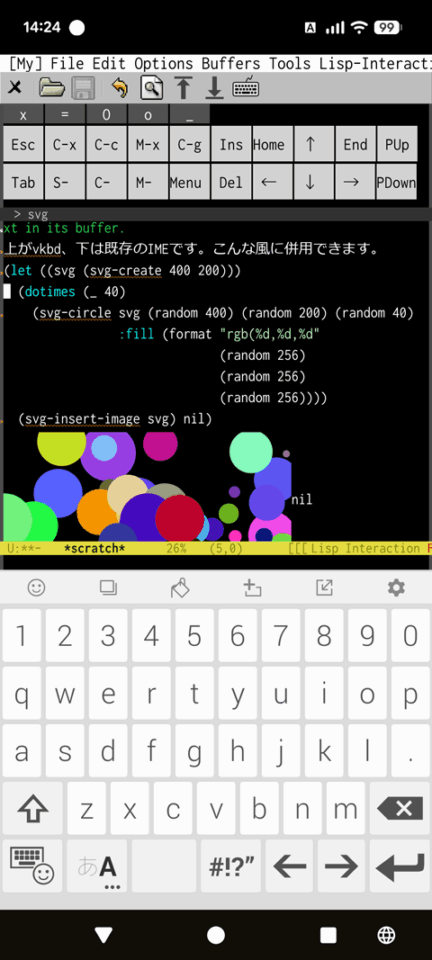Click the down arrow toolbar icon

pos(214,88)
